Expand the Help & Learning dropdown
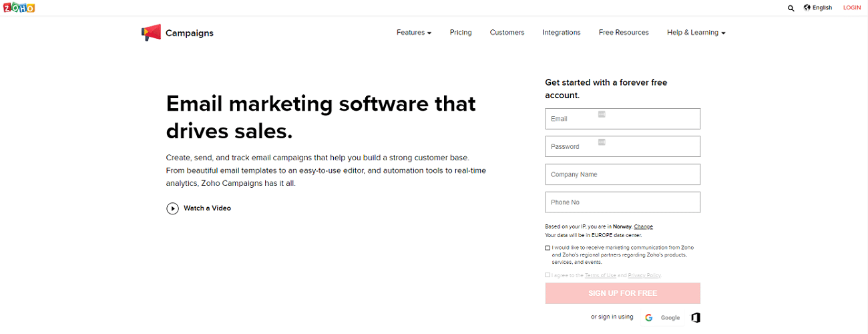The image size is (868, 334). 696,32
